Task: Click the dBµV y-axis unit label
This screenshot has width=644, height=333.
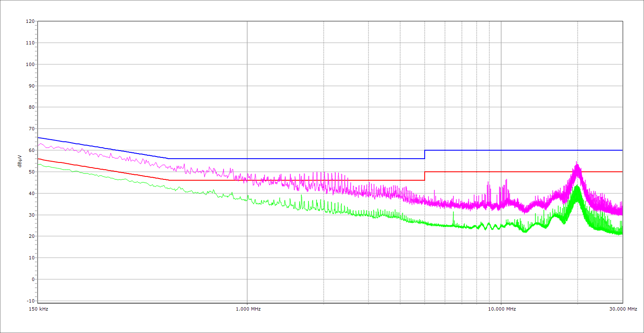Action: click(x=19, y=161)
